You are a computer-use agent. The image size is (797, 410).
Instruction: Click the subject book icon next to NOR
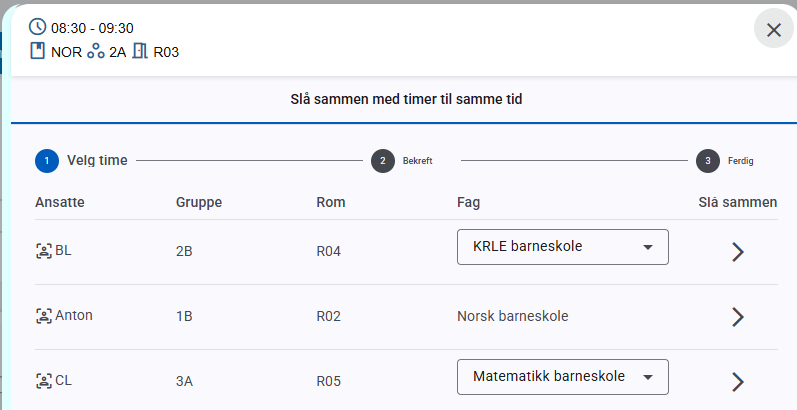pos(38,51)
